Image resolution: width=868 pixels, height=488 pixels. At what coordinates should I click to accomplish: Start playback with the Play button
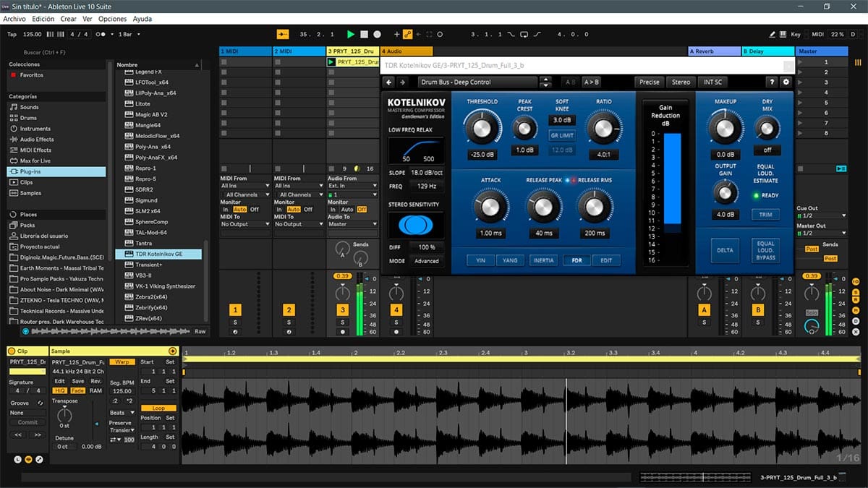[351, 34]
